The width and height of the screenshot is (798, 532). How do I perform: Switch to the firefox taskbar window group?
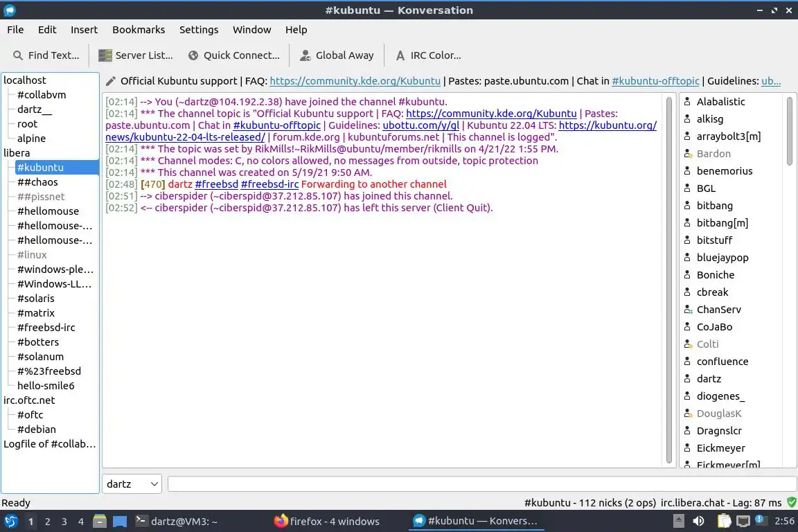tap(326, 522)
